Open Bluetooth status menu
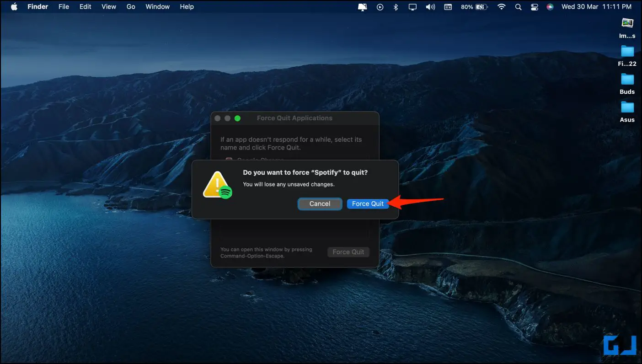 pos(396,7)
